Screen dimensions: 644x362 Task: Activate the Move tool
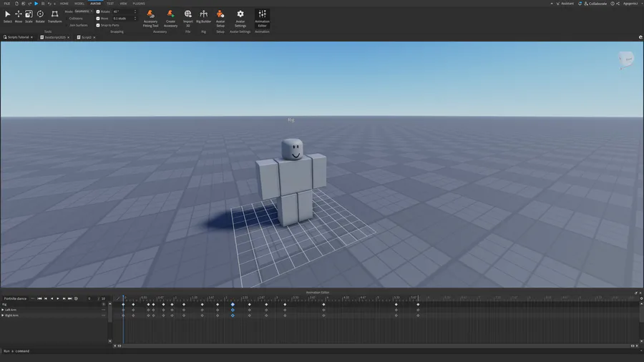coord(19,16)
